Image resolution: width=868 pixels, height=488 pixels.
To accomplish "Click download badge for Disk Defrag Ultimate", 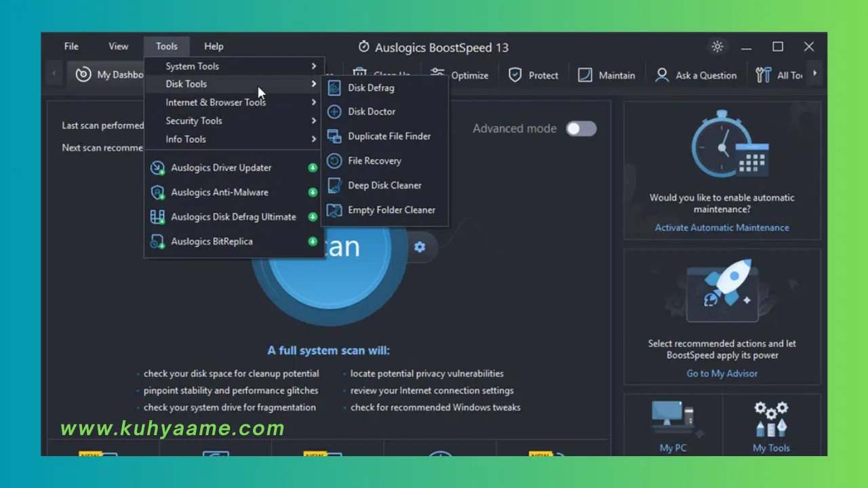I will [313, 217].
